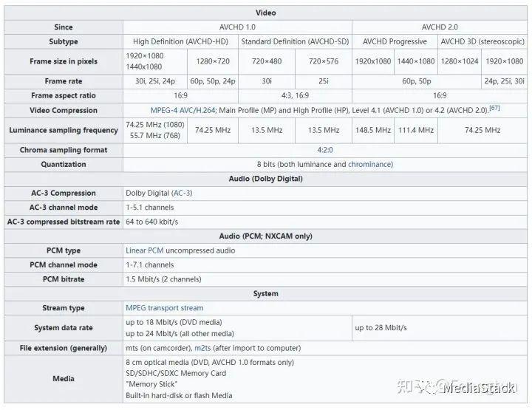Select the Standard Definition (AVCHD-SD) cell

tap(295, 42)
